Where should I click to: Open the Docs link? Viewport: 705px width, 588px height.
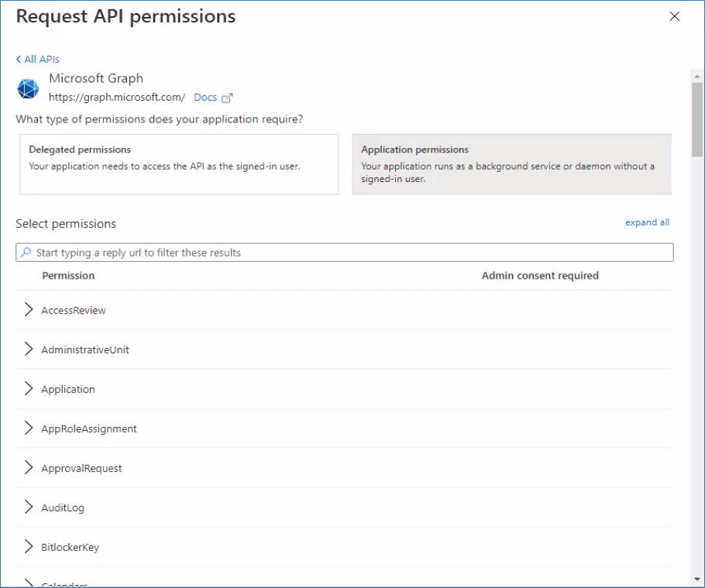tap(205, 98)
